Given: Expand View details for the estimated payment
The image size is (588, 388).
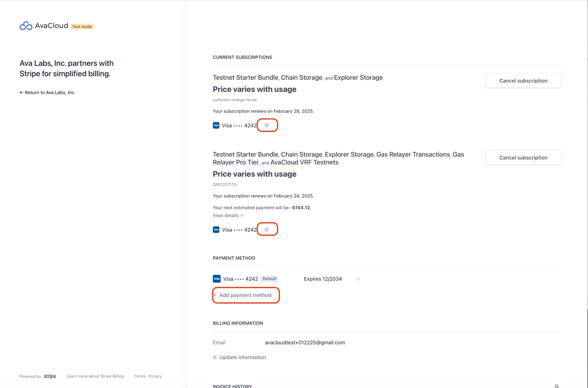Looking at the screenshot, I should click(229, 216).
